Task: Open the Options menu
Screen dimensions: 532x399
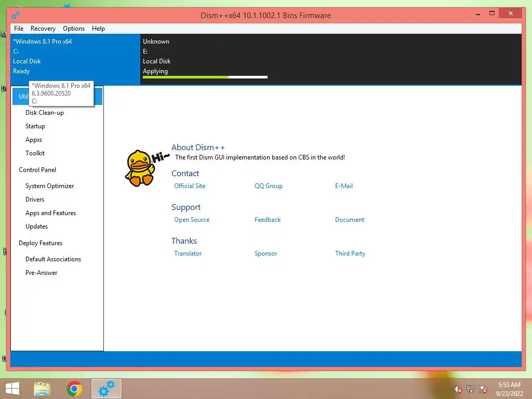Action: [x=74, y=29]
